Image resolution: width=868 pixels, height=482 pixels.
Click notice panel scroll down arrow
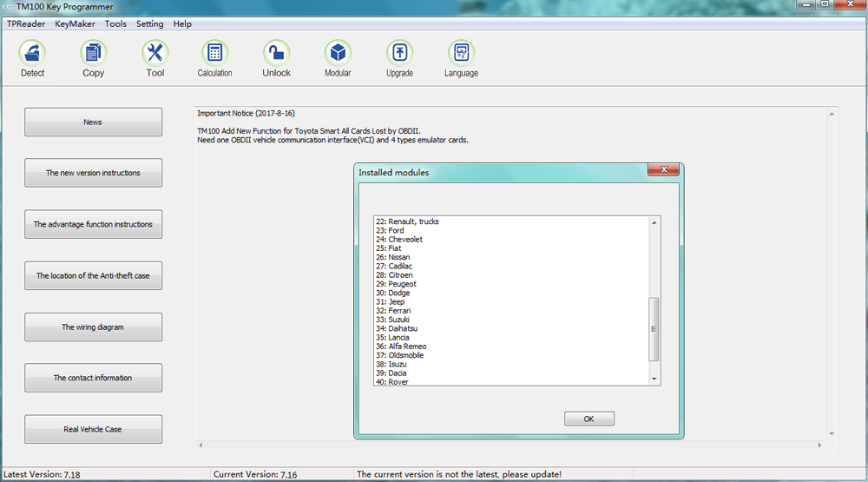(832, 434)
